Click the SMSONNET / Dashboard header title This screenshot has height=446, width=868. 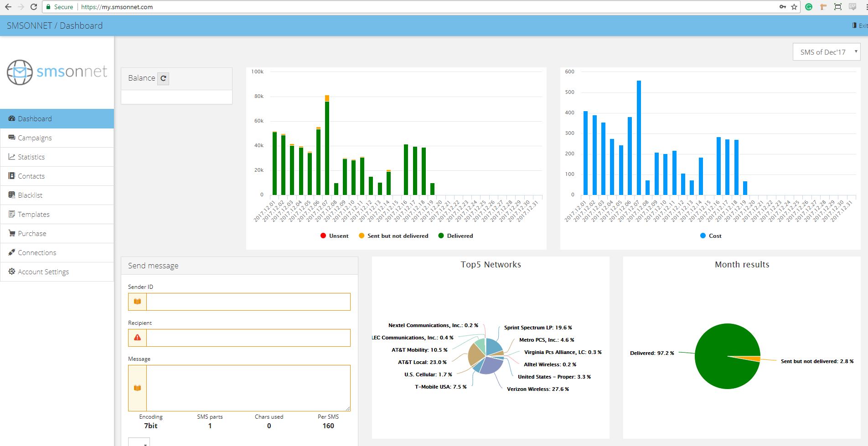(55, 26)
